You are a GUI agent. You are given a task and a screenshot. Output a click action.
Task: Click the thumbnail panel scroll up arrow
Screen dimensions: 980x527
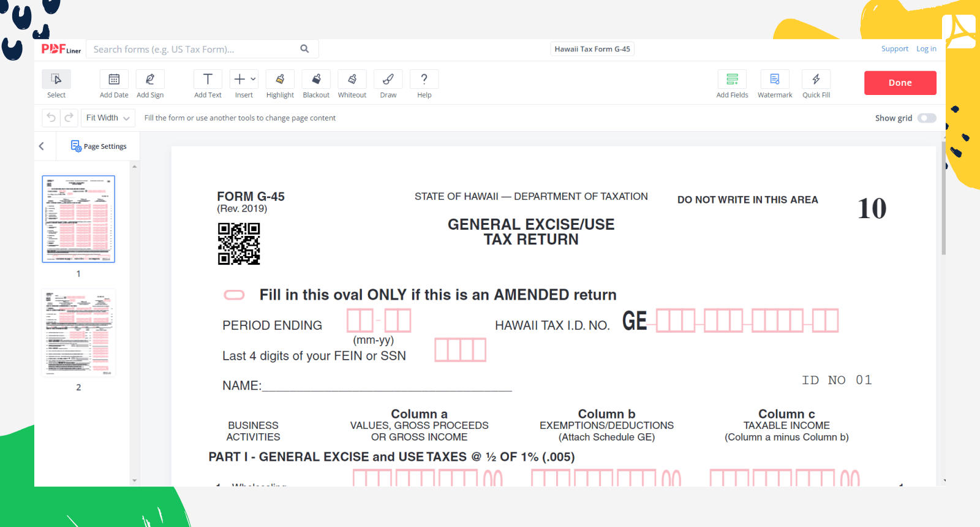[x=135, y=167]
